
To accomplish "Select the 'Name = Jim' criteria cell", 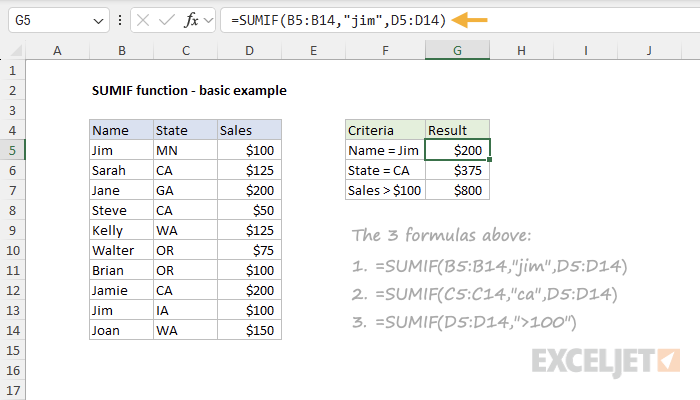I will click(385, 150).
